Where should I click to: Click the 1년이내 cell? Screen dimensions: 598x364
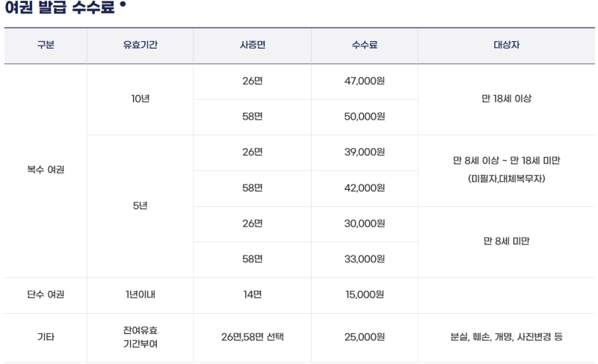pos(141,294)
